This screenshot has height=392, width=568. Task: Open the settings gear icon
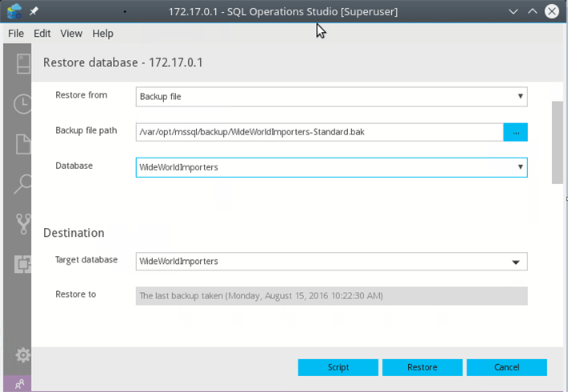coord(23,355)
